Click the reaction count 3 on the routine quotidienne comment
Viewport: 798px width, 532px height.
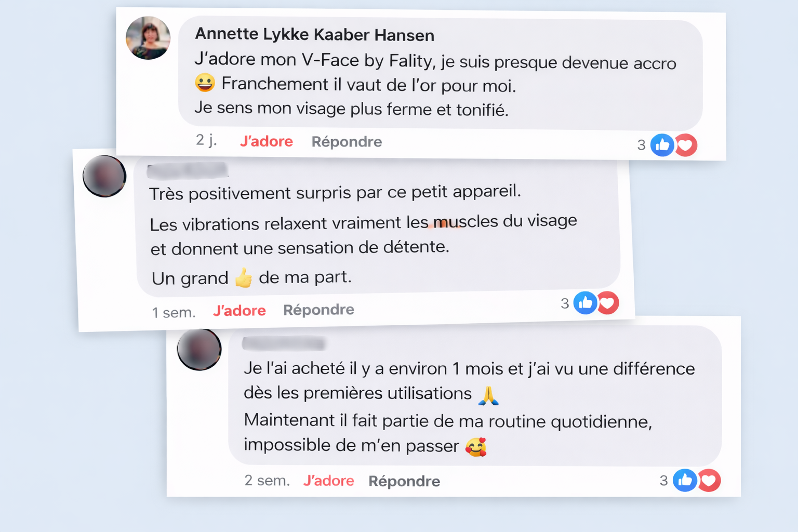point(663,481)
